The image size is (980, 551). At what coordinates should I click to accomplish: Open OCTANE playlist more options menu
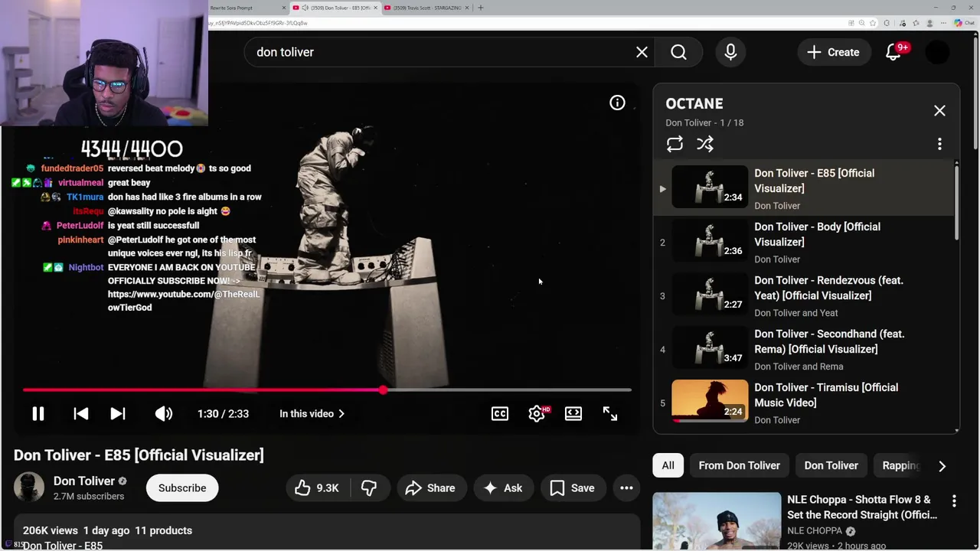coord(939,144)
